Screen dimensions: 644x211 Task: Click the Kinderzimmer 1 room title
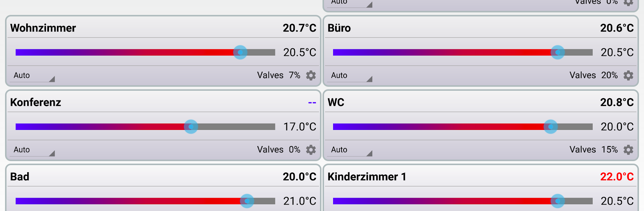(367, 177)
